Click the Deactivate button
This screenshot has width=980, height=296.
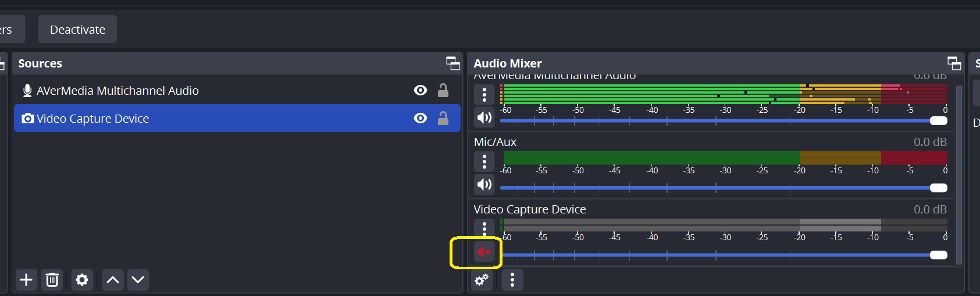[77, 29]
